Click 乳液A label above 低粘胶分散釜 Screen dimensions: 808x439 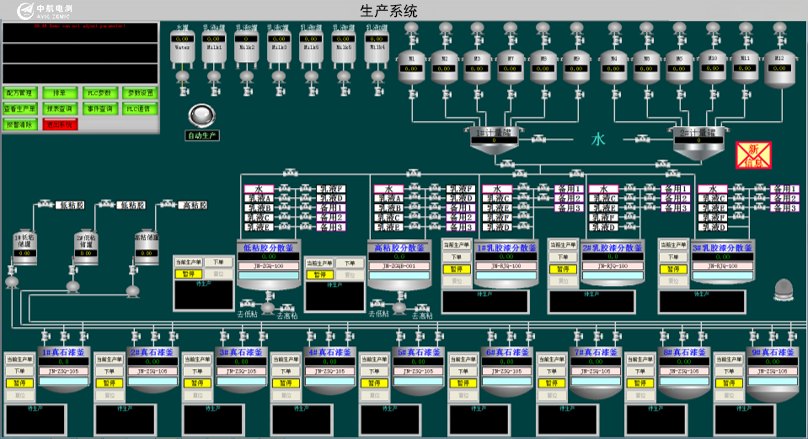click(258, 198)
